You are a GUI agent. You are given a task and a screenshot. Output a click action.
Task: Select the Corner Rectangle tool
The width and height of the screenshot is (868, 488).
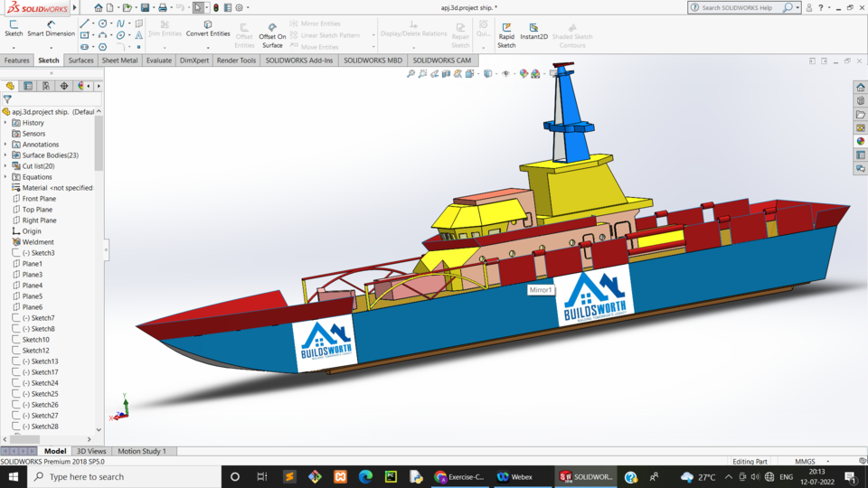pyautogui.click(x=85, y=35)
